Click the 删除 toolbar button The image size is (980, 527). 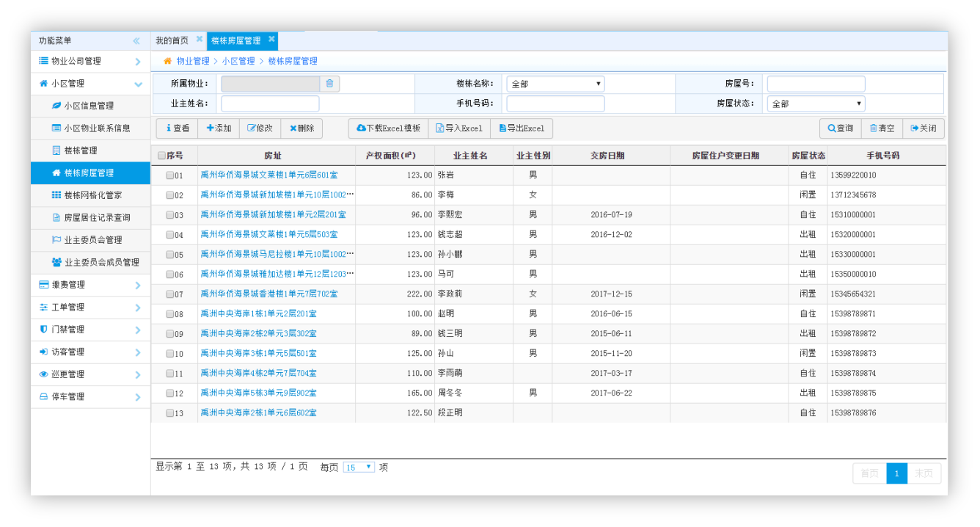(x=301, y=128)
